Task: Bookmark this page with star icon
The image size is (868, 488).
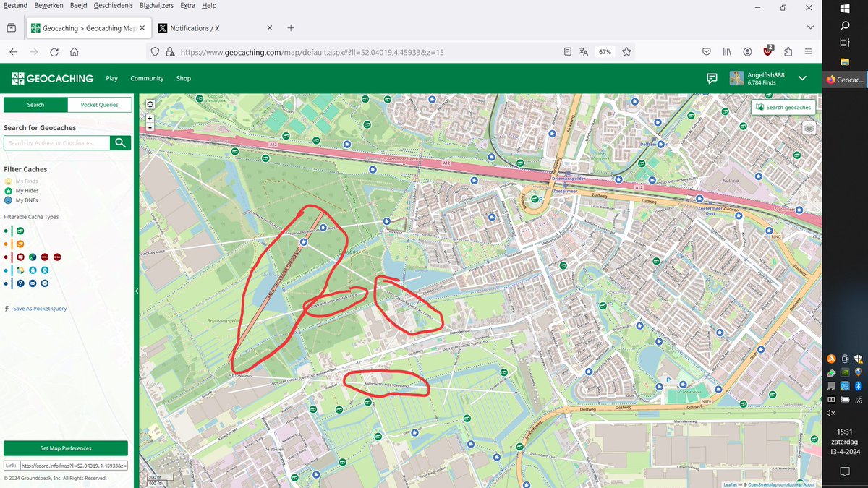Action: coord(626,52)
